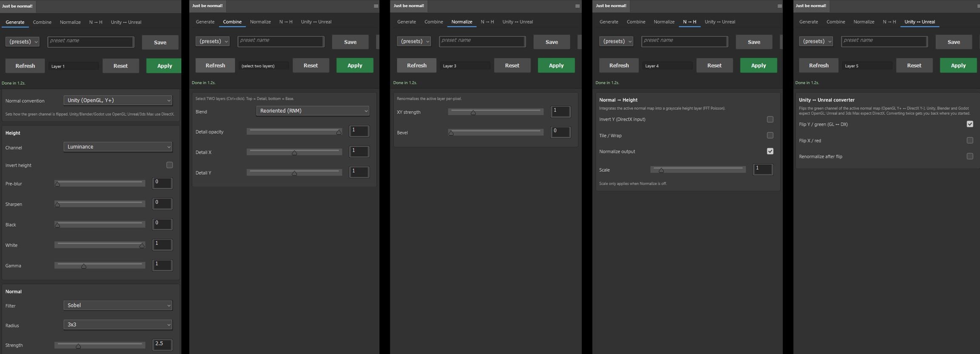This screenshot has height=354, width=980.
Task: Click preset name field in Unity↔Unreal panel
Action: pyautogui.click(x=884, y=41)
